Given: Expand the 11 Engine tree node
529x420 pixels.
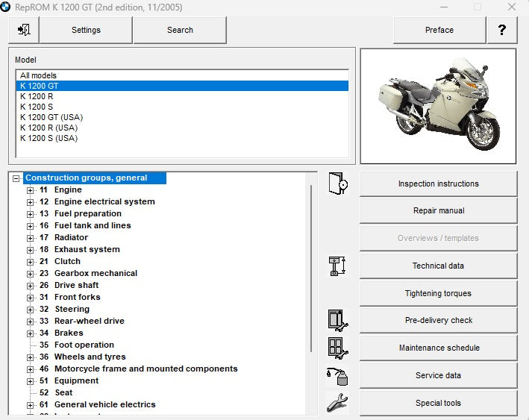Looking at the screenshot, I should pyautogui.click(x=31, y=190).
